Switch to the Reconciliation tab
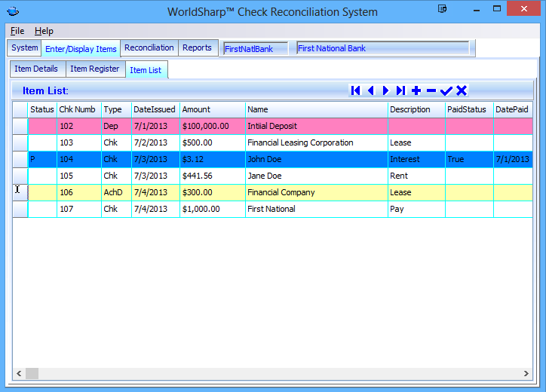This screenshot has height=392, width=546. 149,47
